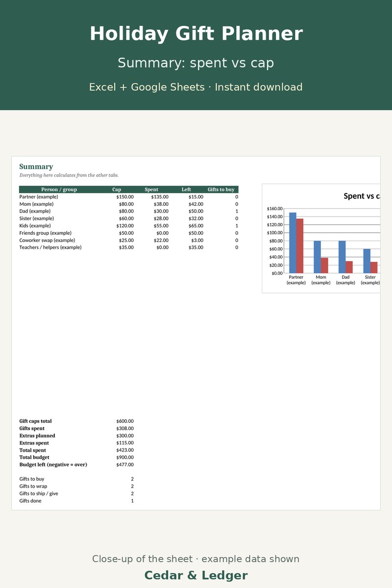Select the total budget value "$900.00"
The height and width of the screenshot is (588, 392).
[x=125, y=457]
